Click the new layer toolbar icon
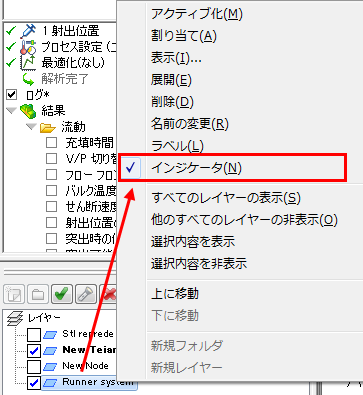Viewport: 363px width, 395px height. click(x=14, y=294)
